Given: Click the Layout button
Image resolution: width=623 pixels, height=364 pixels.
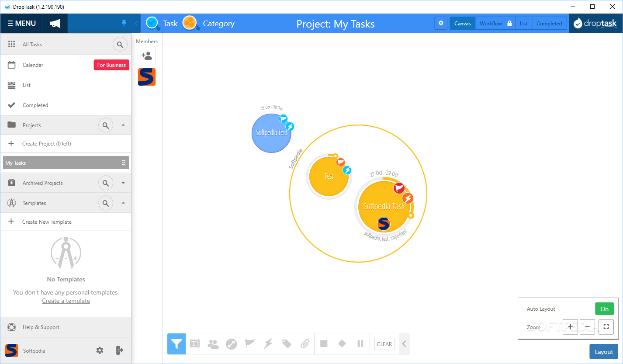Looking at the screenshot, I should tap(604, 352).
